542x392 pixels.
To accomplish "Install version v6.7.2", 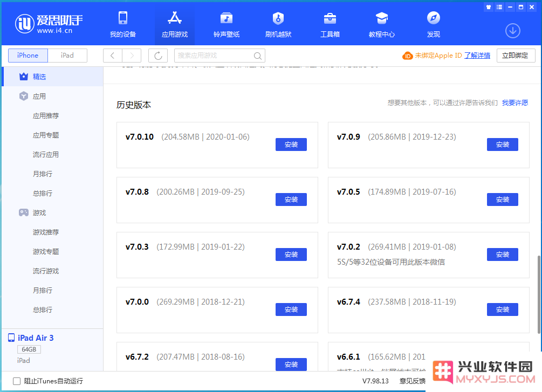I will [x=291, y=365].
